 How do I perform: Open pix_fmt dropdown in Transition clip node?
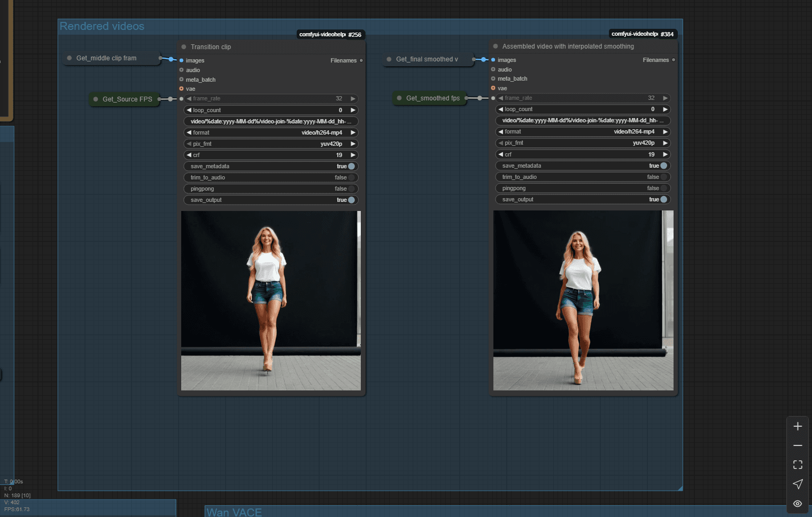click(271, 144)
